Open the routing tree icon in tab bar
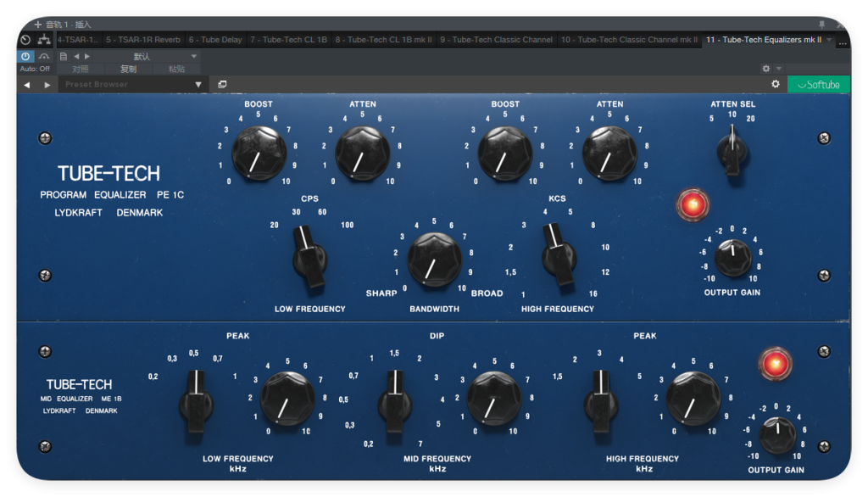Image resolution: width=868 pixels, height=497 pixels. [44, 40]
